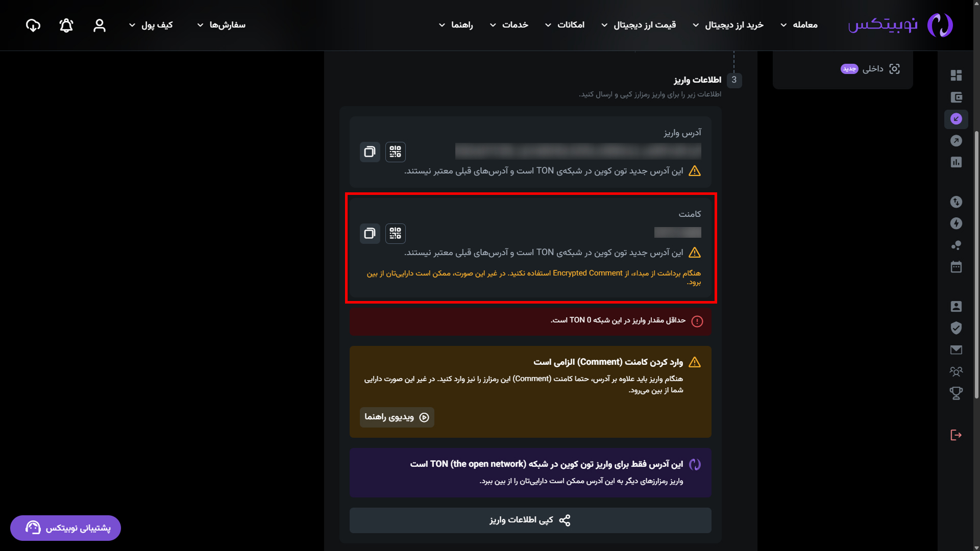Open the Nobitex logo home link
The height and width of the screenshot is (551, 980).
900,25
